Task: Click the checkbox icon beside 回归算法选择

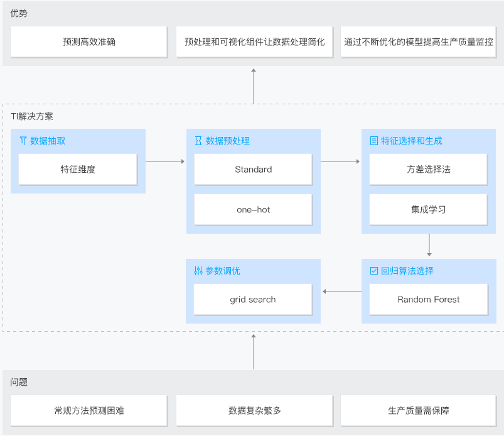Action: click(x=374, y=271)
